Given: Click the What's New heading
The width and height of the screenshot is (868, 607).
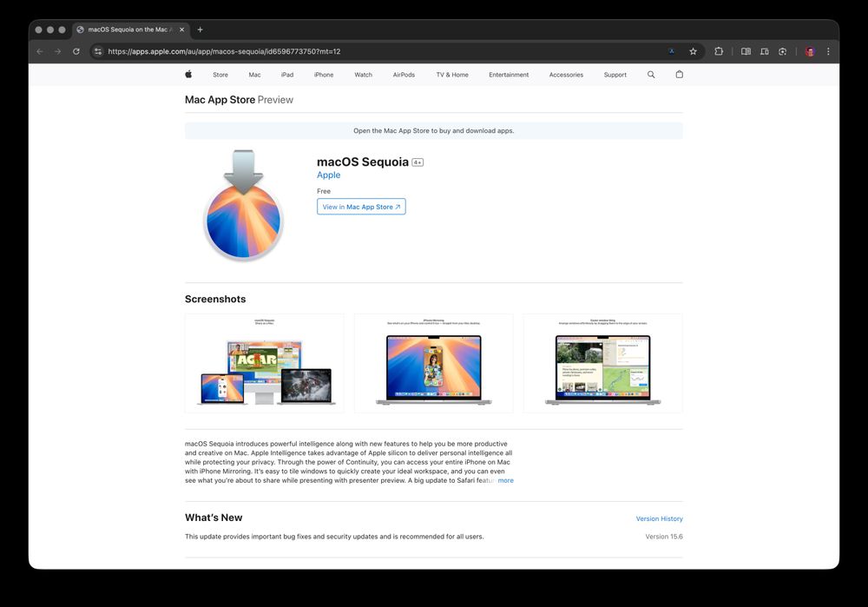Looking at the screenshot, I should pyautogui.click(x=214, y=518).
